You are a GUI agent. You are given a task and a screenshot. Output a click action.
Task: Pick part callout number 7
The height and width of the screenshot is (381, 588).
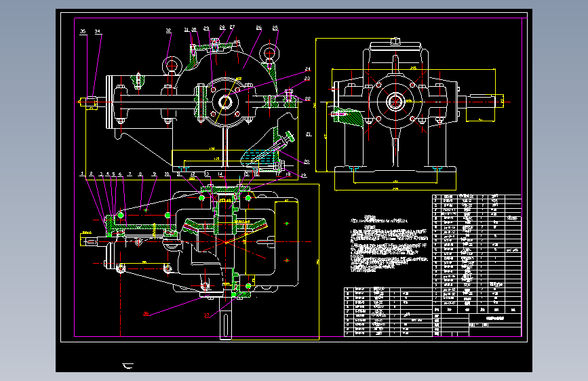tap(130, 174)
